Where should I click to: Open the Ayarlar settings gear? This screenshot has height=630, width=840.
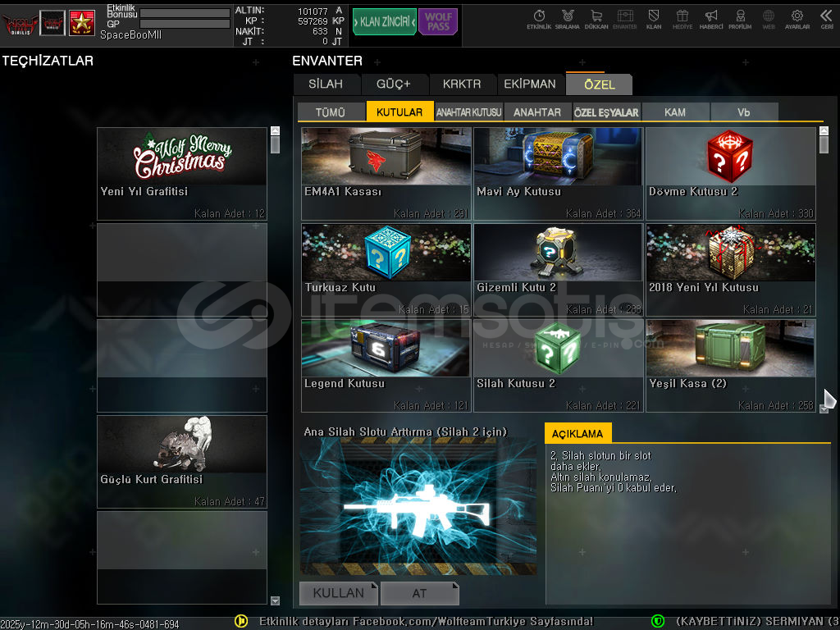797,20
